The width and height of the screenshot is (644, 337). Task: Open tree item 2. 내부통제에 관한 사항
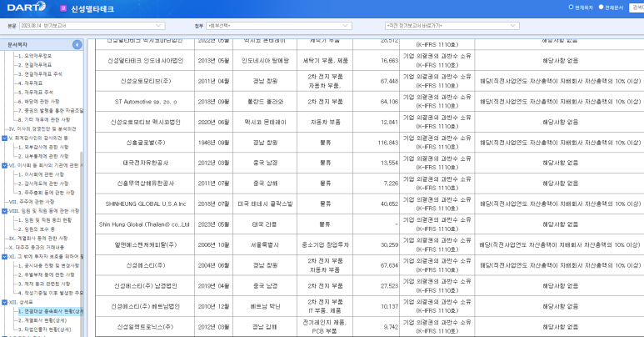point(43,156)
